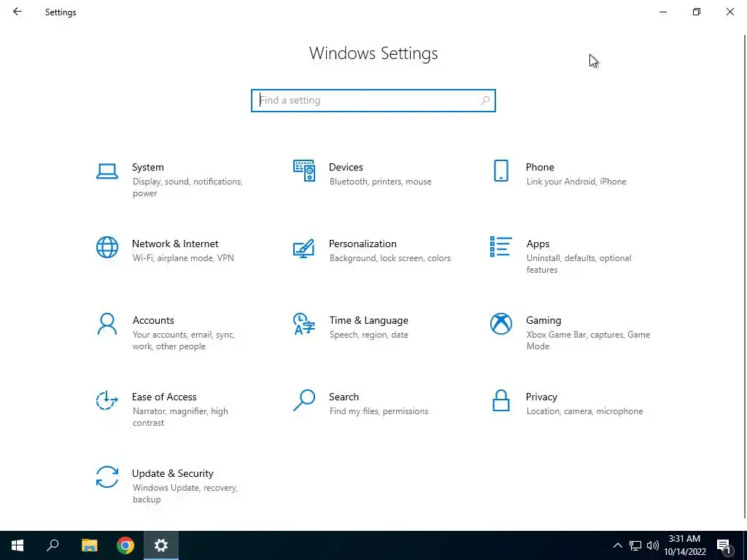Click 'Speech, region, date' description

[x=368, y=335]
